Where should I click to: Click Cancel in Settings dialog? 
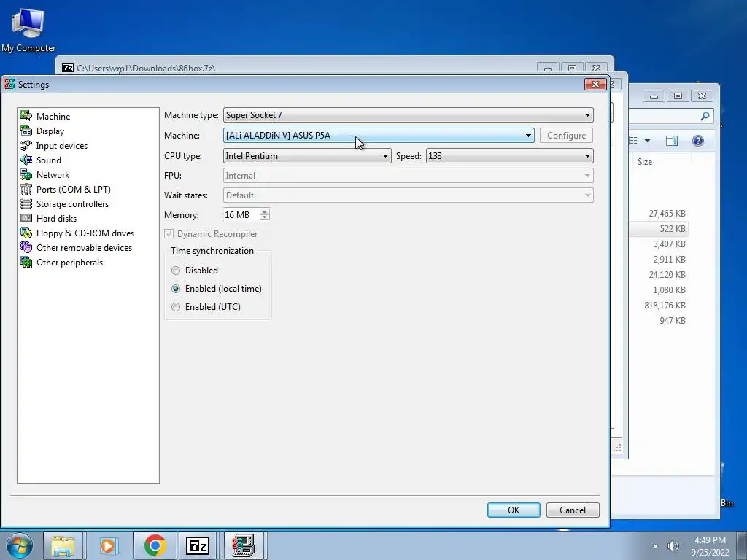click(x=573, y=510)
